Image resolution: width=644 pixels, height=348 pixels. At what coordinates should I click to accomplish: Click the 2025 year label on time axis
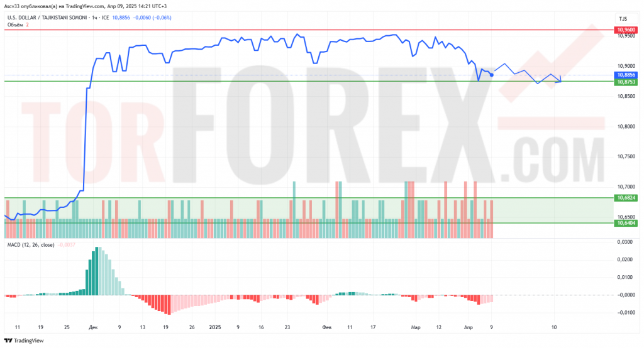[x=215, y=327]
